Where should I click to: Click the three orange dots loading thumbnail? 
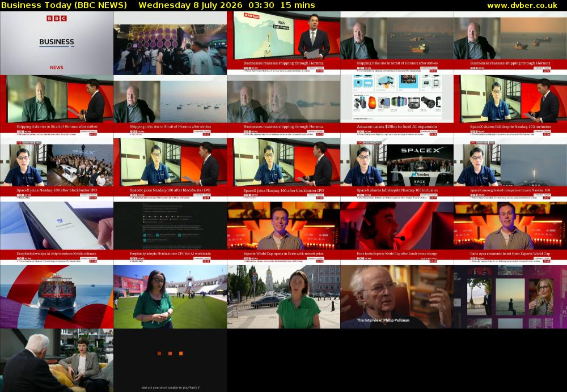pyautogui.click(x=170, y=360)
